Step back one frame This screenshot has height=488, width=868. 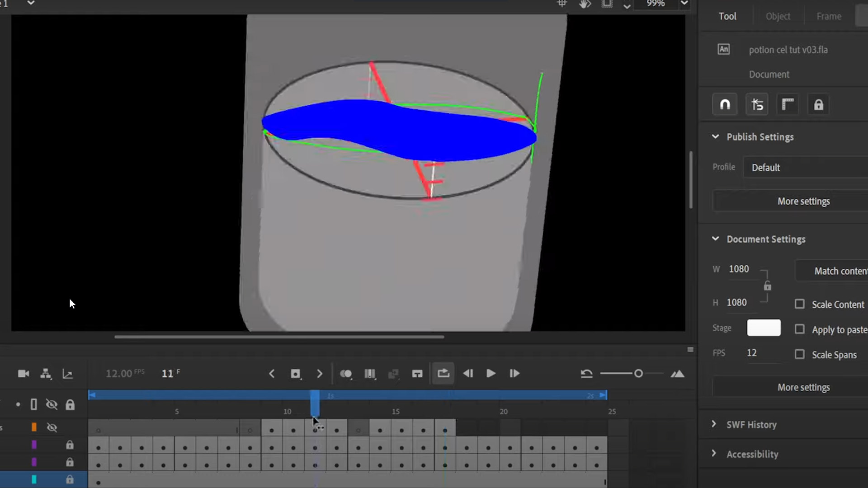[468, 374]
